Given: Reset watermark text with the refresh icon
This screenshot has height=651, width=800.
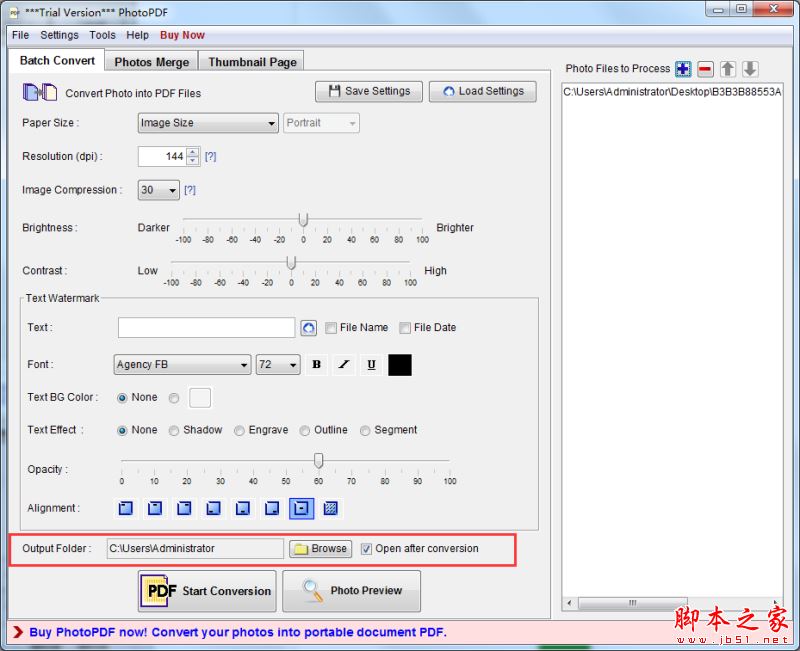Looking at the screenshot, I should [x=308, y=328].
